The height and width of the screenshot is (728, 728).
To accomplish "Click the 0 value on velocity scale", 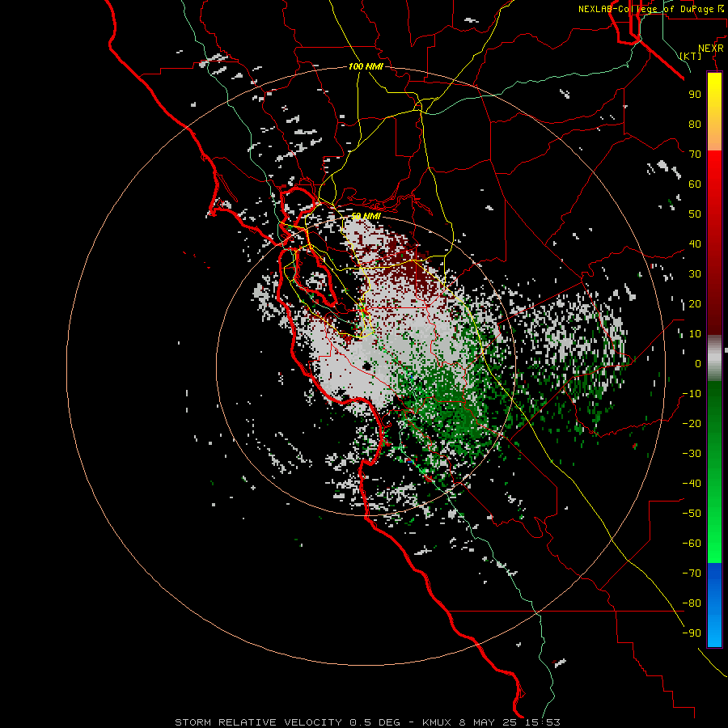I will tap(698, 364).
